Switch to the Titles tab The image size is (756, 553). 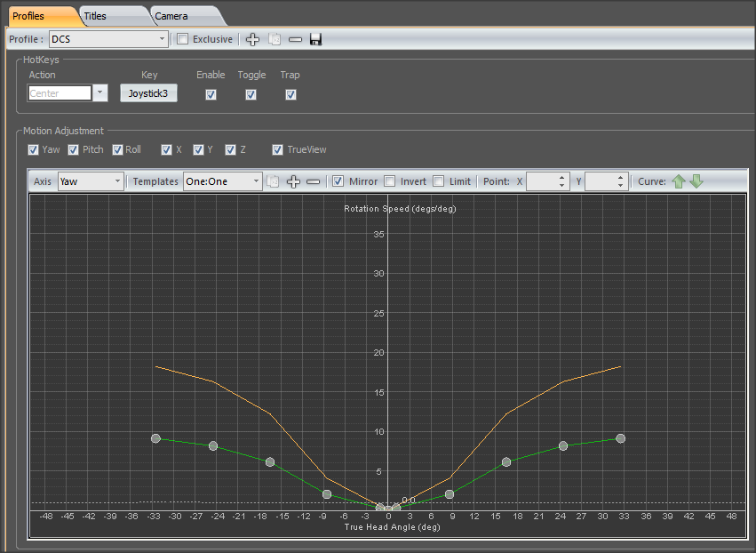[96, 15]
